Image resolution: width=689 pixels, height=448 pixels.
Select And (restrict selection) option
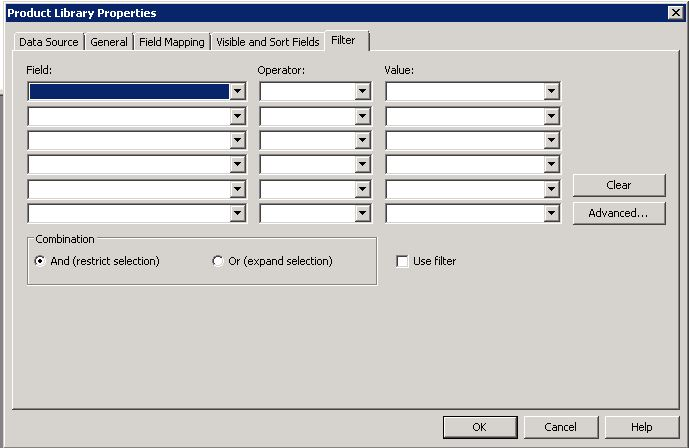40,261
